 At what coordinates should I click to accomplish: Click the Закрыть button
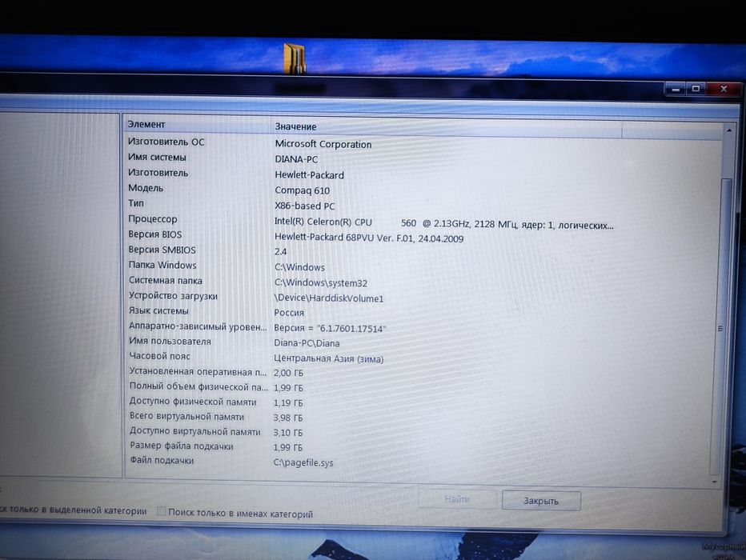tap(541, 501)
